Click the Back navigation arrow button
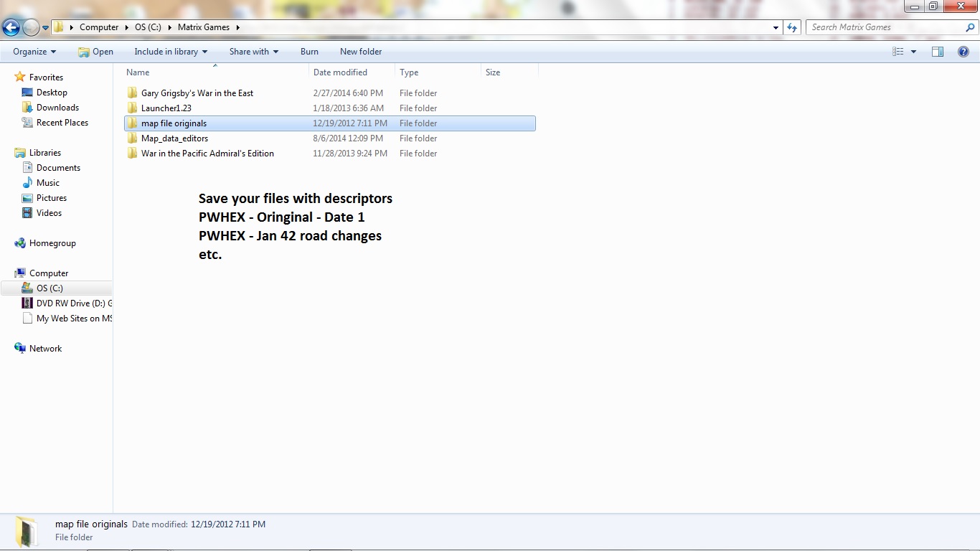This screenshot has height=551, width=980. pos(11,27)
